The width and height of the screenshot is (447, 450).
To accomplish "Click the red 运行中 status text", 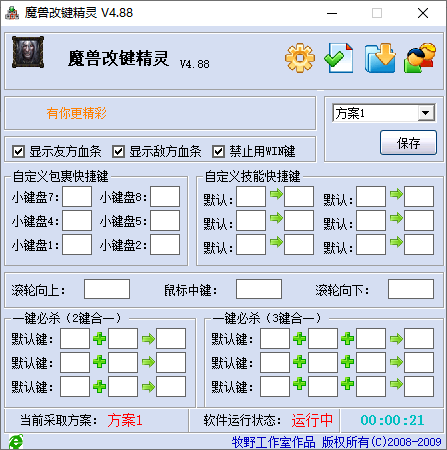I will click(x=312, y=420).
